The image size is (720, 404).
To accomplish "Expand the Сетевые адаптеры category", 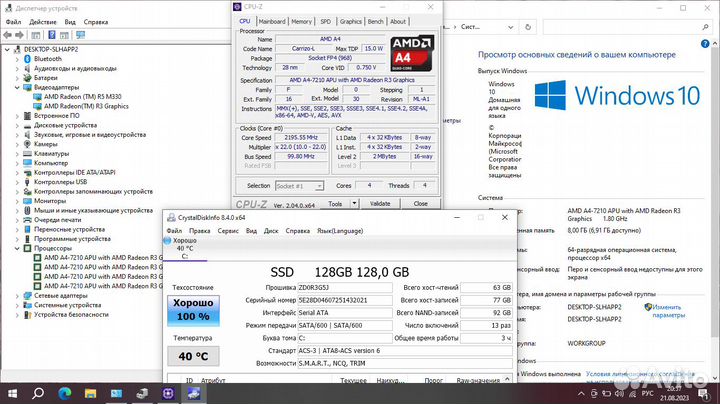I will [17, 296].
